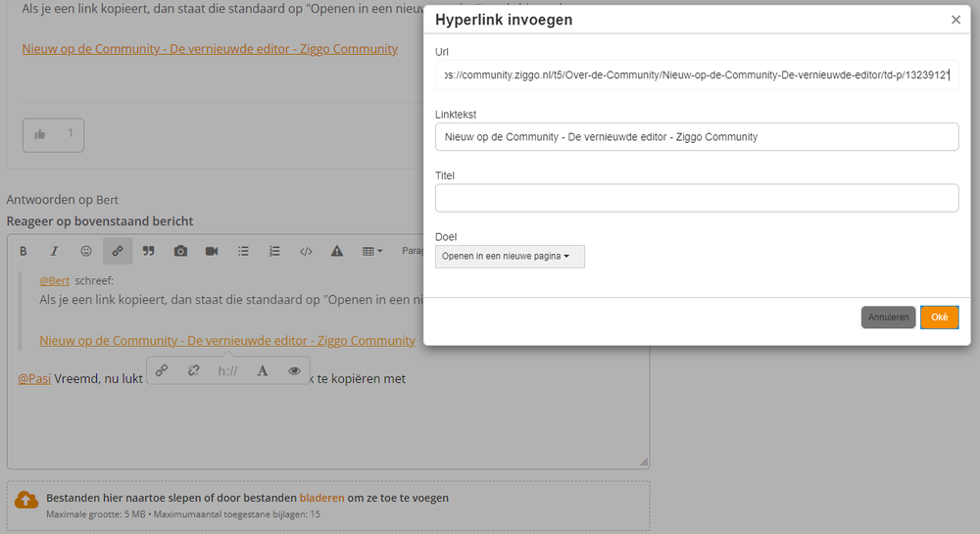Open the emoji picker
The width and height of the screenshot is (980, 534).
86,251
